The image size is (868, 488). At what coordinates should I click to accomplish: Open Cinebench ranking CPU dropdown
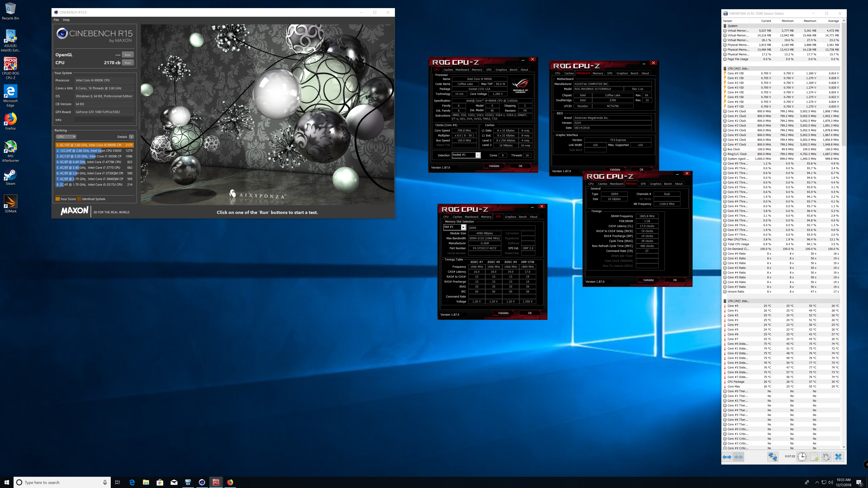(66, 137)
